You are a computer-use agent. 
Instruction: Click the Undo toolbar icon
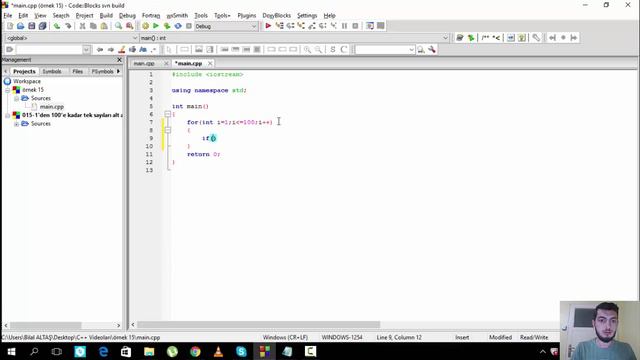[x=57, y=26]
